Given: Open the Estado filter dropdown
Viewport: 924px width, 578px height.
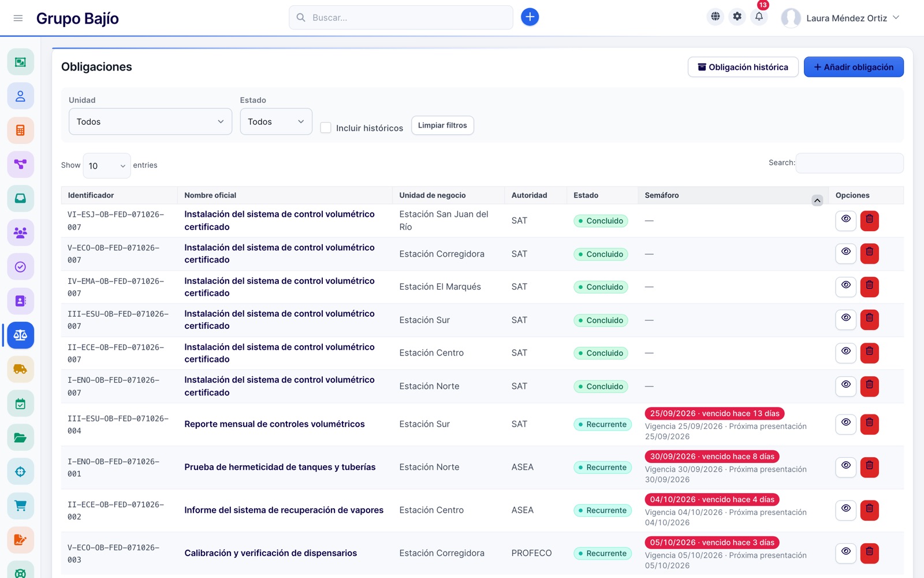Looking at the screenshot, I should point(276,121).
